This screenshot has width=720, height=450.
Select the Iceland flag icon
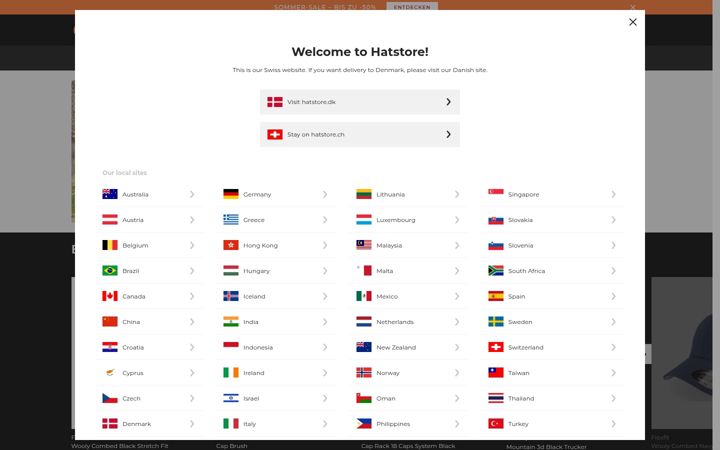231,296
